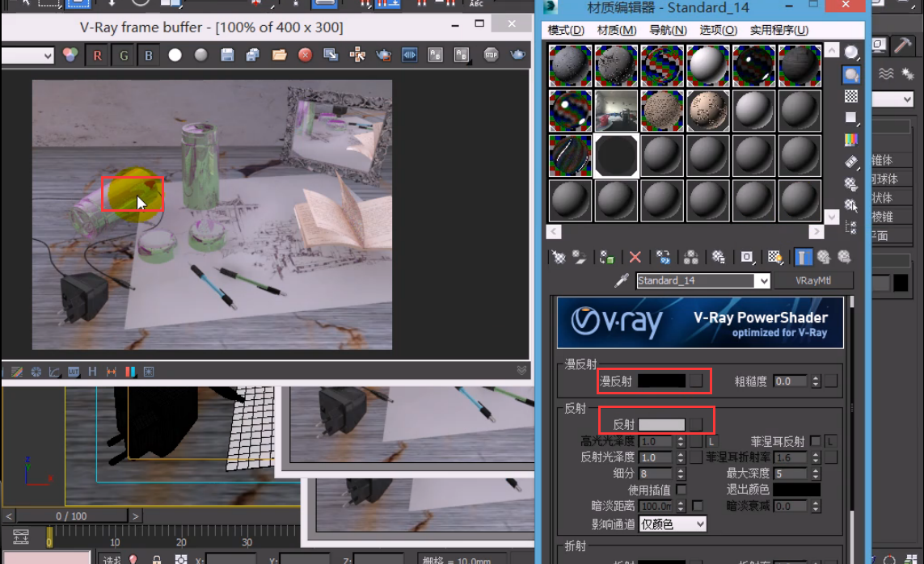Pick material from object using eyedropper
The width and height of the screenshot is (924, 564).
tap(620, 280)
